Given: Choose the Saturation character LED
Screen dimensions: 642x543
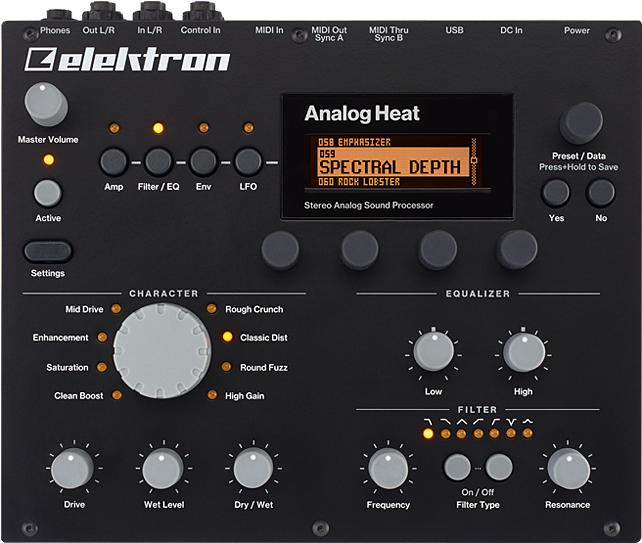Looking at the screenshot, I should point(102,367).
